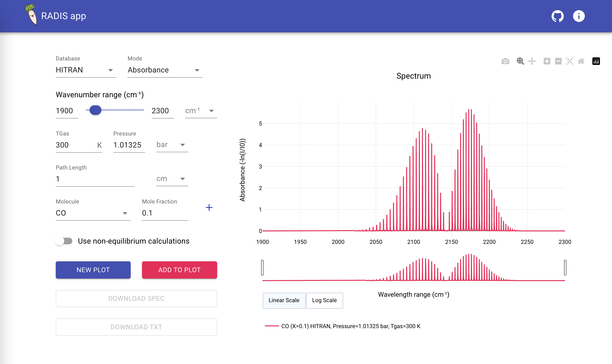This screenshot has height=364, width=612.
Task: Click the x-axis tick label 2100
Action: (414, 242)
